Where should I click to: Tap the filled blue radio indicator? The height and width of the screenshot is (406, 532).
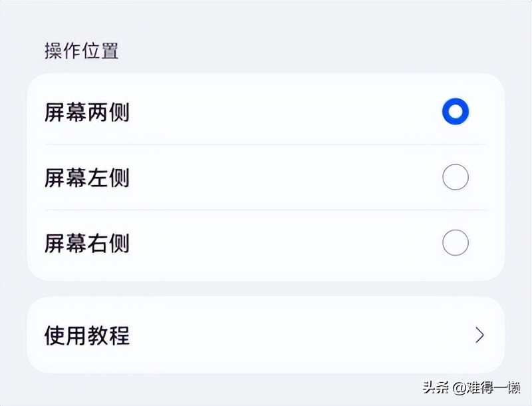pos(456,111)
